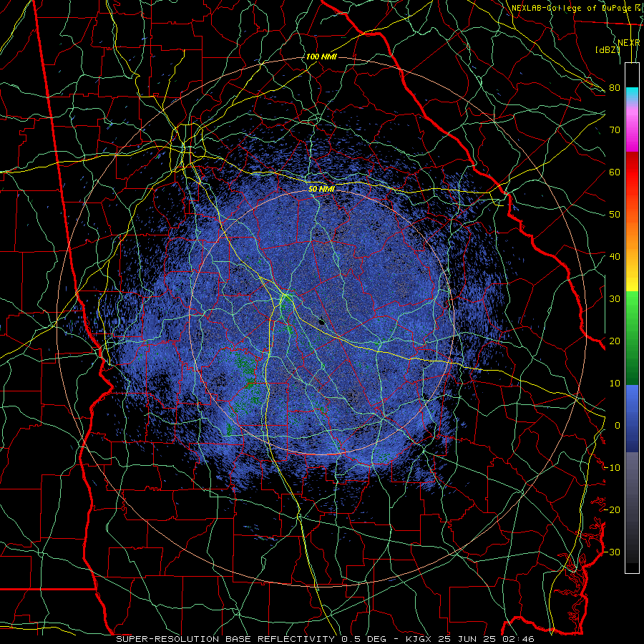Click the orange segment of the color bar
The image size is (644, 644).
click(x=632, y=230)
